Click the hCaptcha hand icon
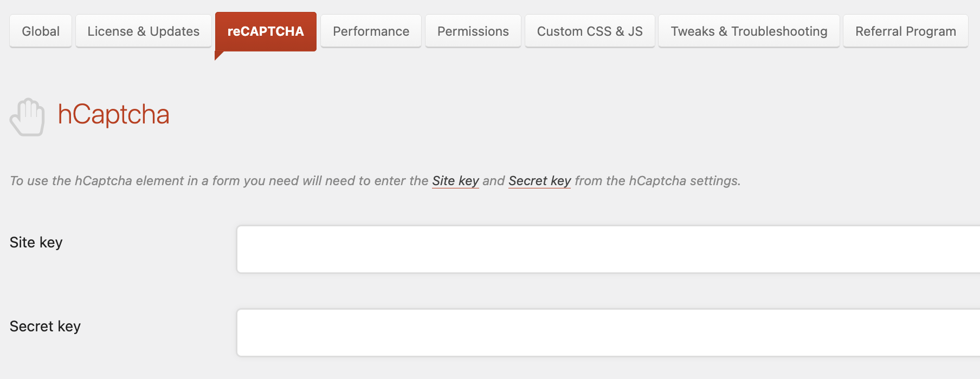This screenshot has height=379, width=980. click(x=27, y=116)
